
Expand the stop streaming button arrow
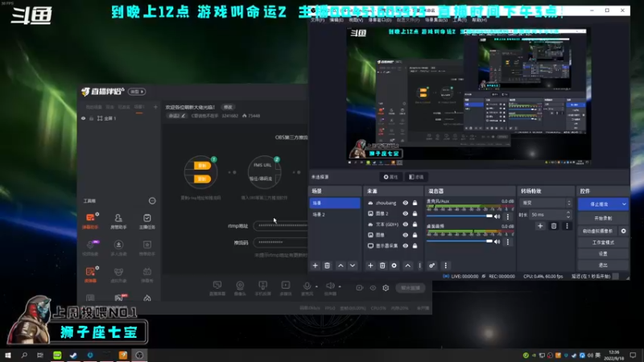pyautogui.click(x=624, y=204)
